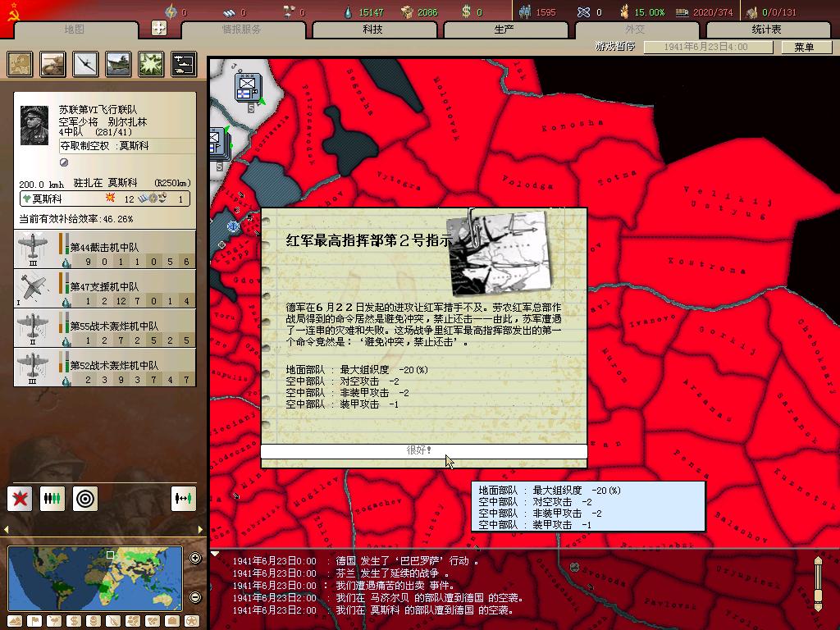Screen dimensions: 840x630
Task: Set mission target with bullseye icon
Action: [x=85, y=499]
